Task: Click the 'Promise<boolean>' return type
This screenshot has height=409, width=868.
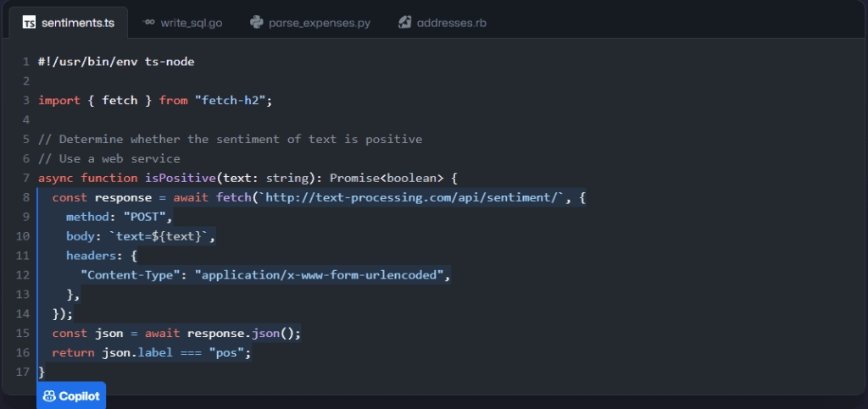Action: tap(387, 178)
